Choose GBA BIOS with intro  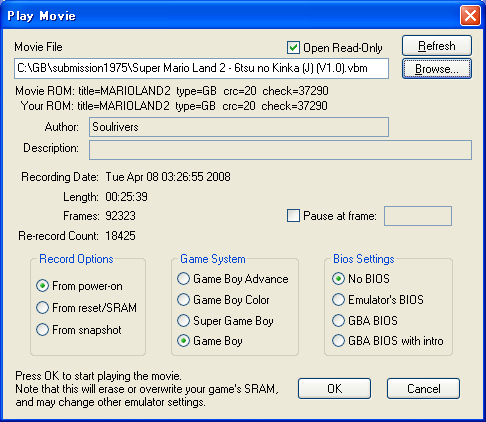(x=338, y=341)
